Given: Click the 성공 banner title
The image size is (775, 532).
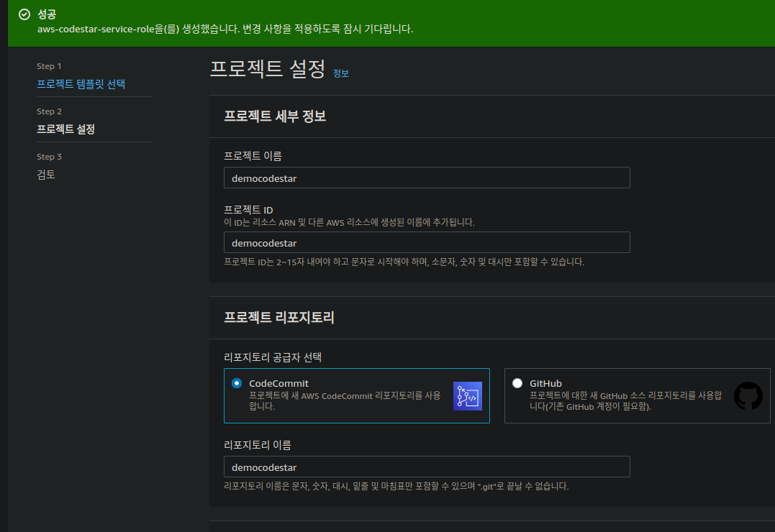Looking at the screenshot, I should 47,15.
